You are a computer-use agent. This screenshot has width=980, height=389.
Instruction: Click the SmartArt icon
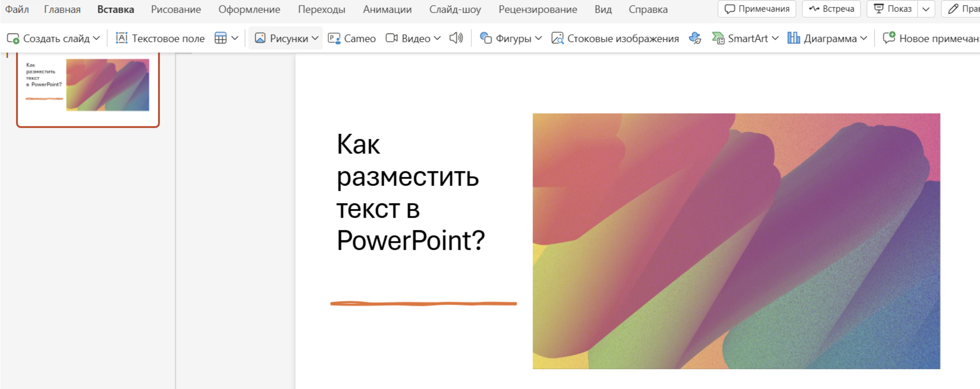click(x=718, y=39)
